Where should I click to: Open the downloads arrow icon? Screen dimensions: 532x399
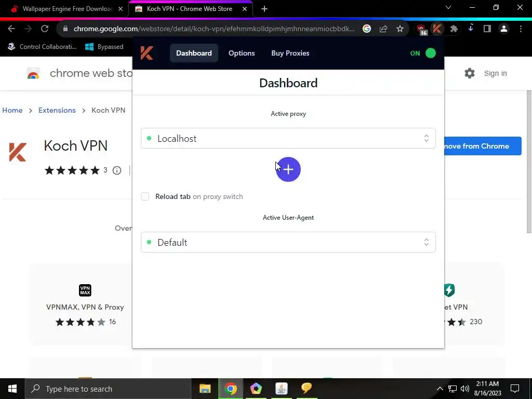tap(471, 29)
